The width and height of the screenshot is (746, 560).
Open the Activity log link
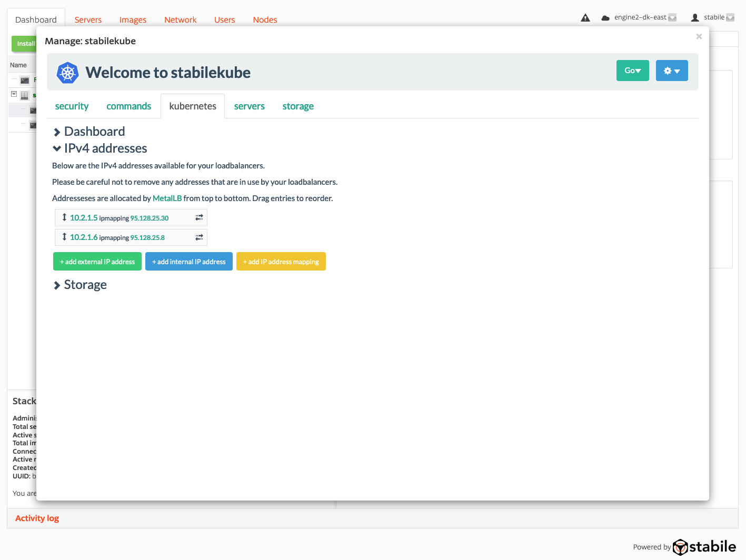coord(37,518)
